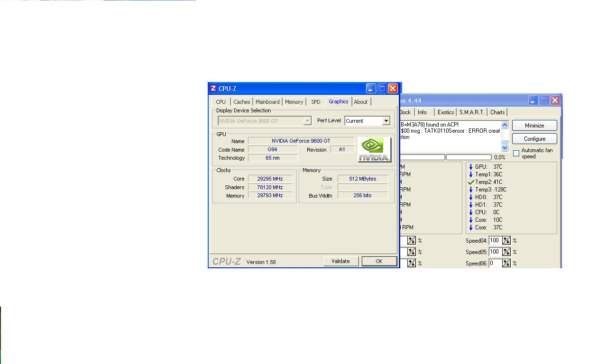Click the usage bar next to 0,0%

(469, 157)
